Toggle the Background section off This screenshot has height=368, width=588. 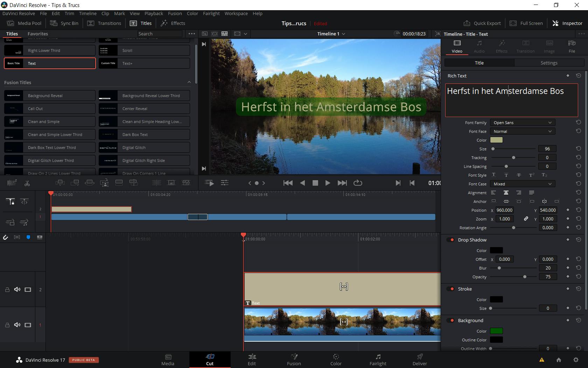coord(450,320)
